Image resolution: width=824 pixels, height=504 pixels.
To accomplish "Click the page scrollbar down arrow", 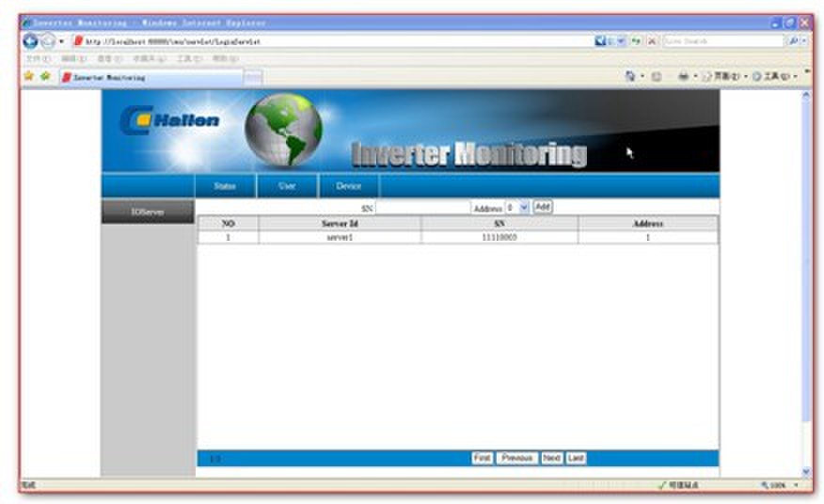I will click(806, 471).
